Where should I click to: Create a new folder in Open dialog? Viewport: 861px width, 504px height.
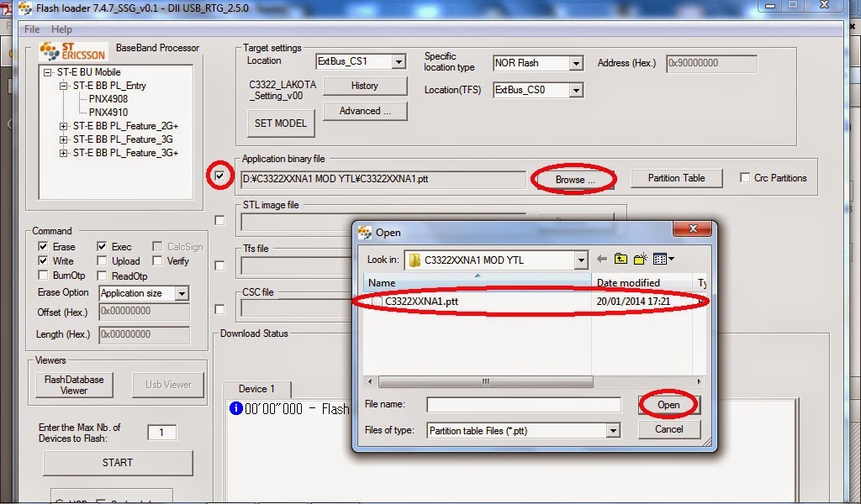click(x=640, y=259)
